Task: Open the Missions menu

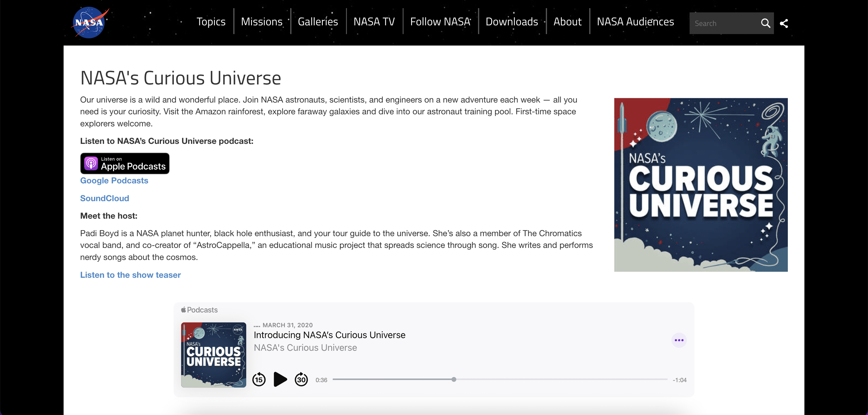Action: (x=262, y=22)
